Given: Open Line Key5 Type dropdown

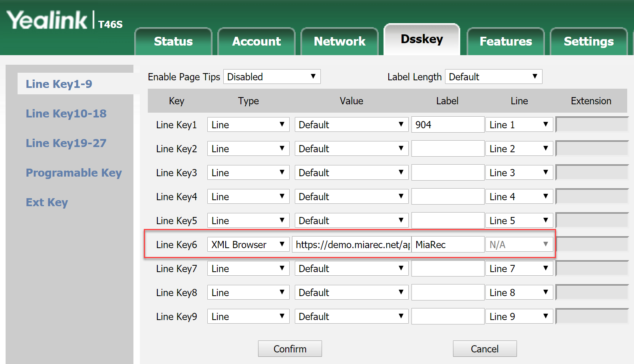Looking at the screenshot, I should (x=248, y=221).
